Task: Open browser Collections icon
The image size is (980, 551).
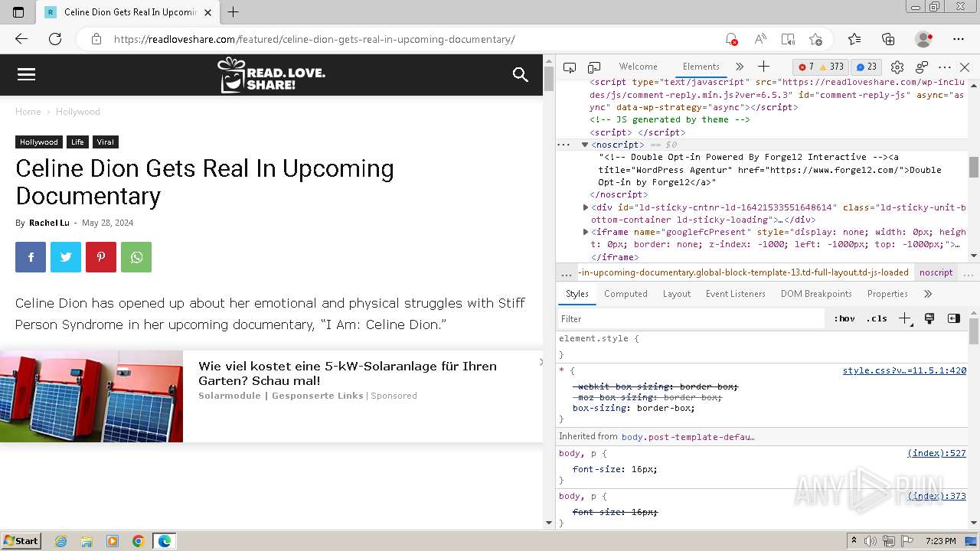Action: coord(888,39)
